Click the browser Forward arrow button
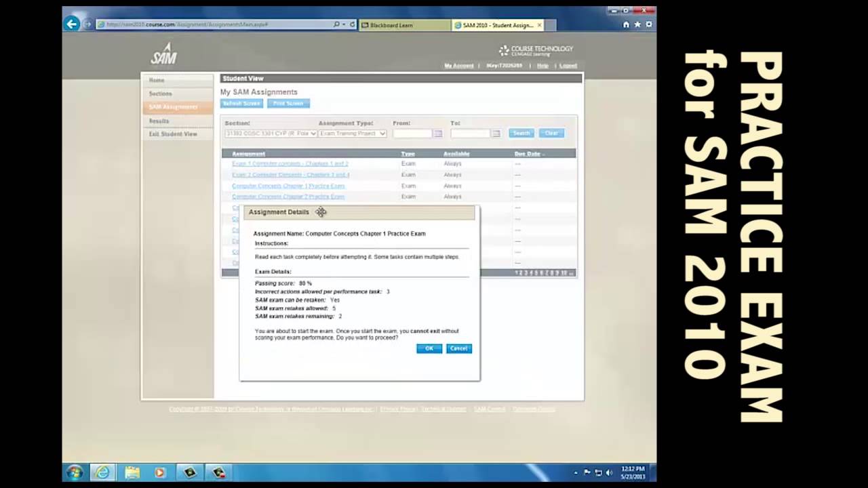The height and width of the screenshot is (488, 868). coord(87,24)
